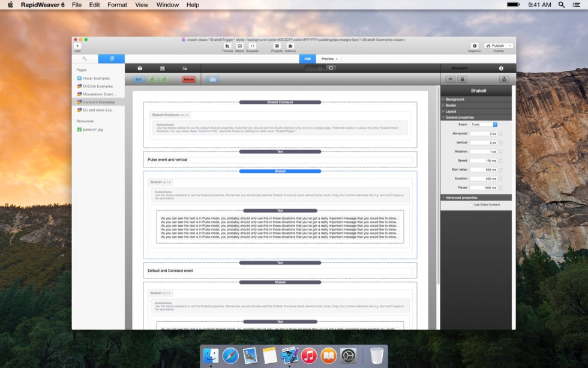The width and height of the screenshot is (588, 368).
Task: Toggle the eye visibility button in the inspector
Action: click(451, 79)
